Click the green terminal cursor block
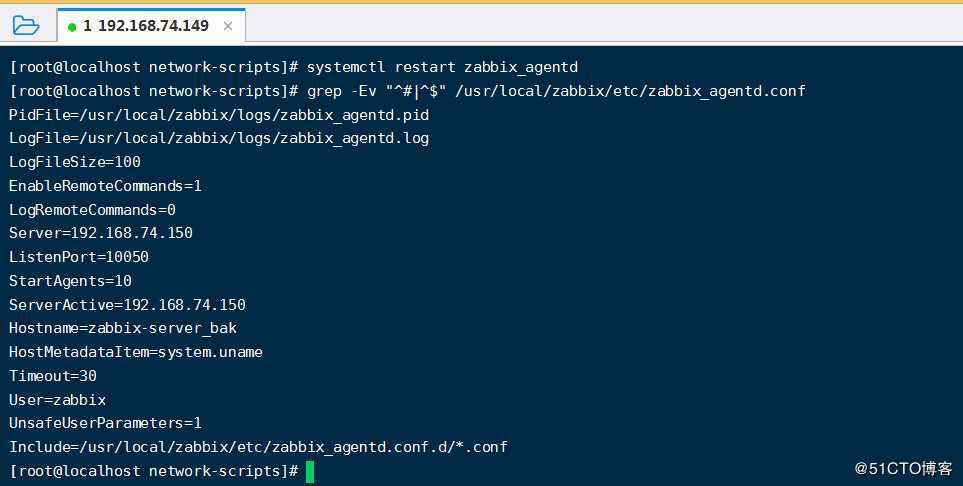963x486 pixels. [x=310, y=471]
